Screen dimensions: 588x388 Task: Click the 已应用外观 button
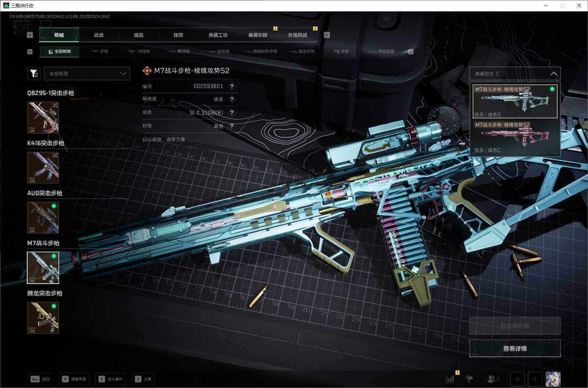point(515,326)
